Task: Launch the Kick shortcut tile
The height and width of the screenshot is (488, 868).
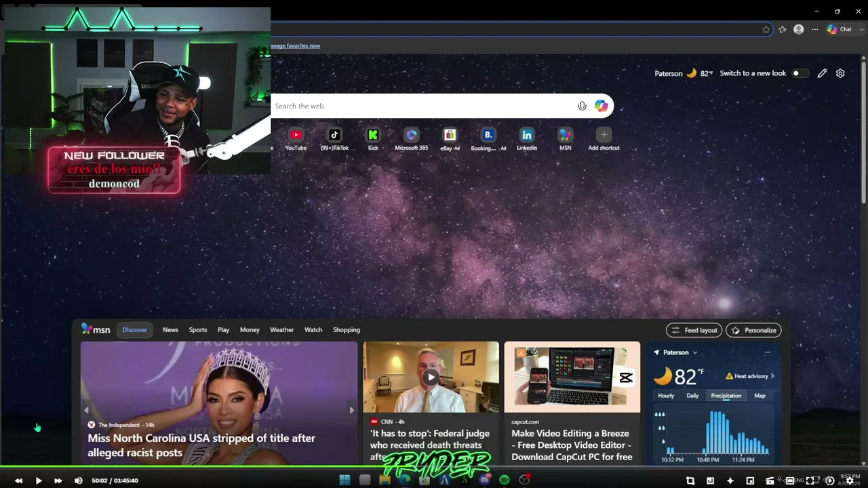Action: (x=373, y=138)
